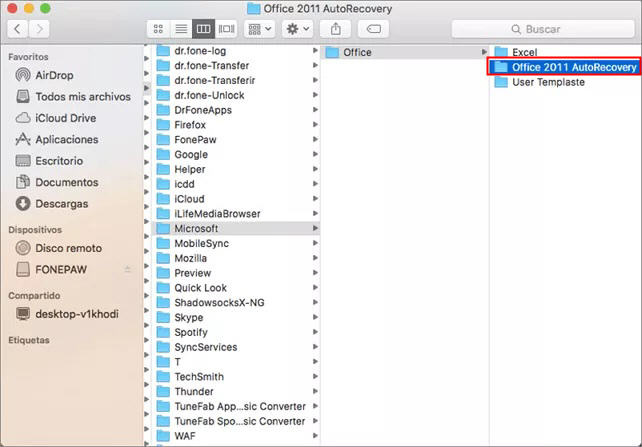Click the edit tags button
The width and height of the screenshot is (642, 447).
click(x=373, y=29)
